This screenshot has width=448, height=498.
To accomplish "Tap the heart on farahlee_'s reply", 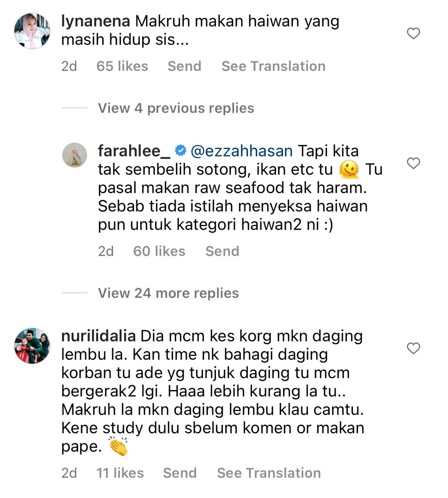I will point(413,163).
